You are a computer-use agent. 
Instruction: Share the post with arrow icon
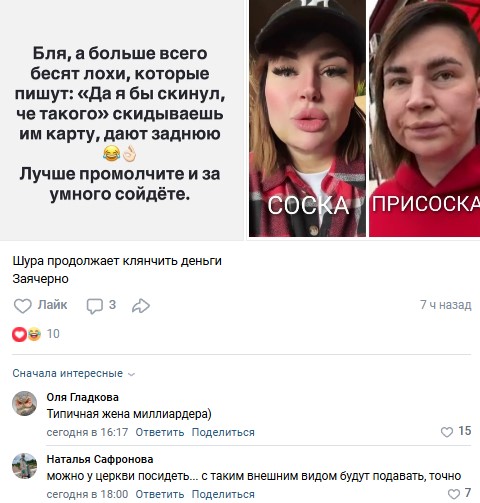tap(141, 306)
